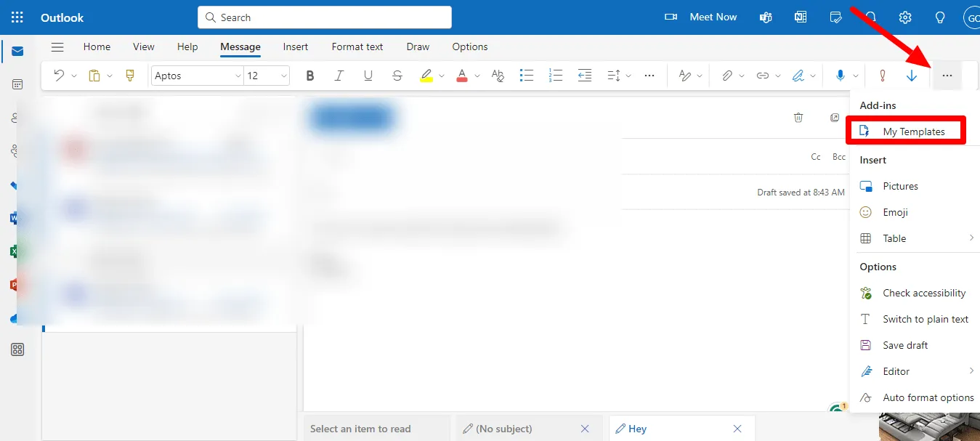980x441 pixels.
Task: Expand the highlight color dropdown arrow
Action: (x=442, y=76)
